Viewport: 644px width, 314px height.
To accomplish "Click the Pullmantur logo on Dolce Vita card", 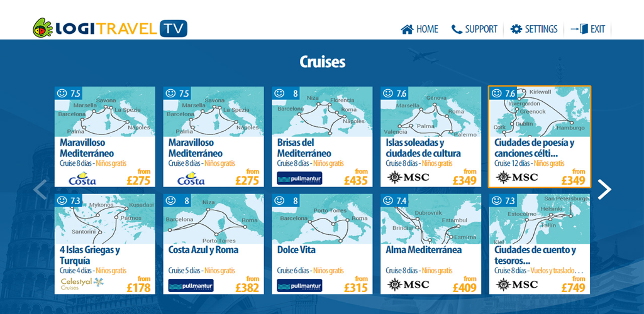I will point(299,286).
